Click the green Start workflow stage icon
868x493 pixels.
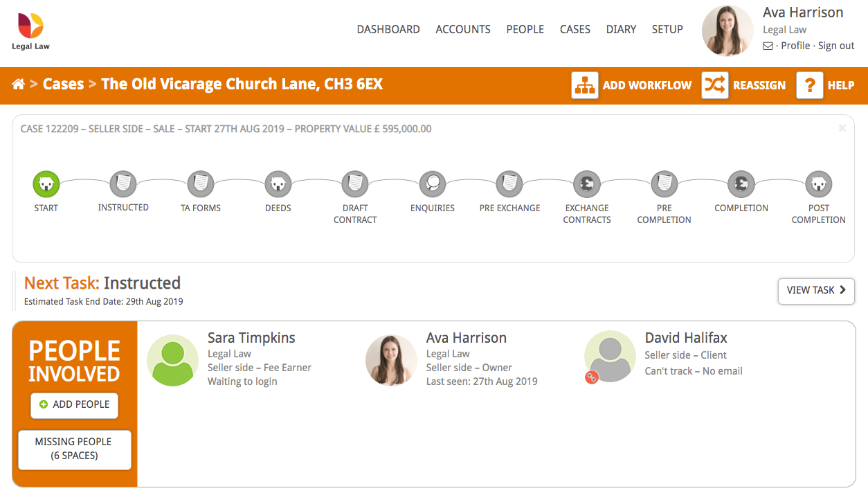point(46,184)
